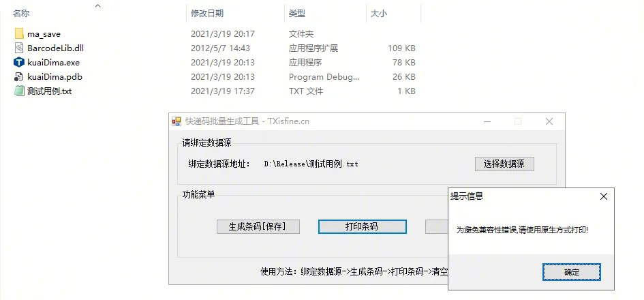Click type cell Program Debug...

(x=324, y=77)
